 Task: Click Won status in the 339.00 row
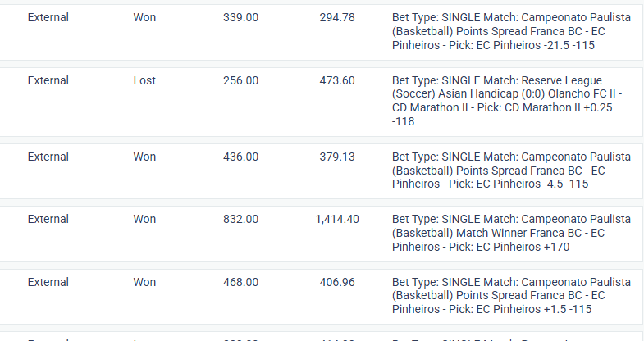click(144, 18)
